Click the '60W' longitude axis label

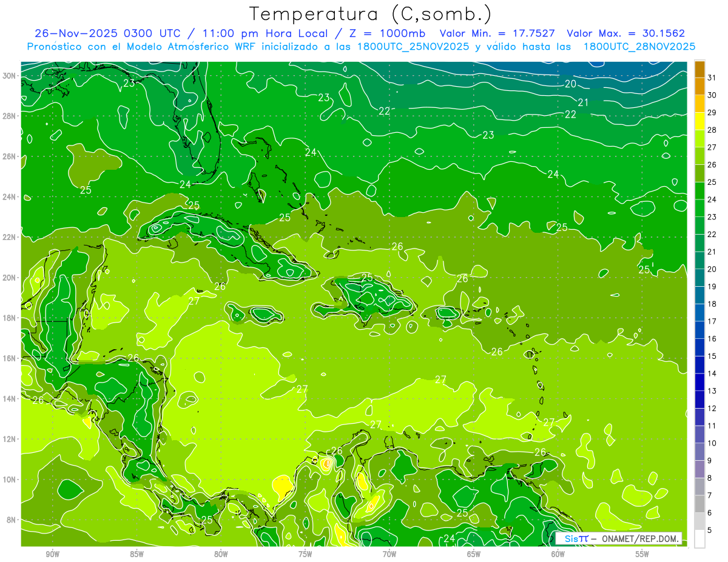[558, 554]
